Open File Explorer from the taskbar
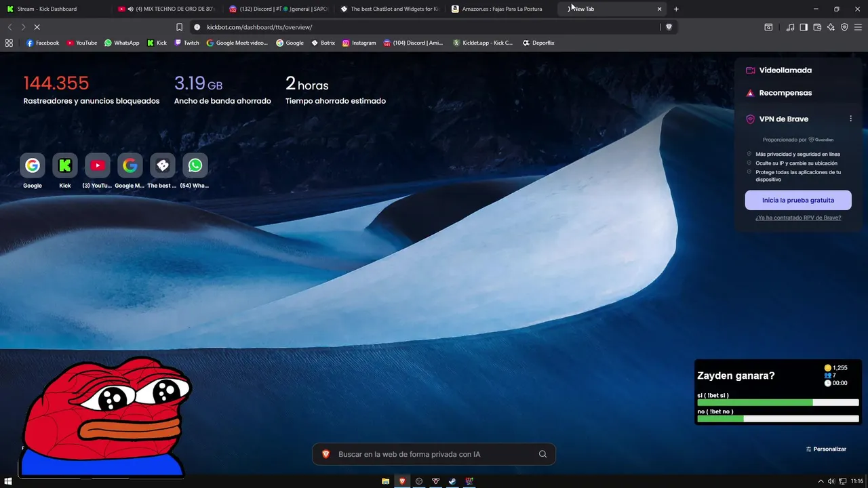This screenshot has height=488, width=868. [386, 481]
